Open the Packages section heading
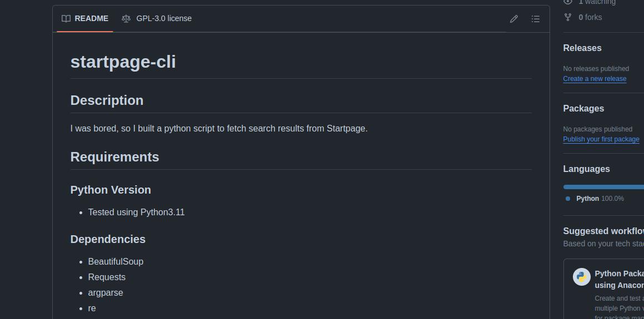Viewport: 644px width, 319px height. pos(583,109)
